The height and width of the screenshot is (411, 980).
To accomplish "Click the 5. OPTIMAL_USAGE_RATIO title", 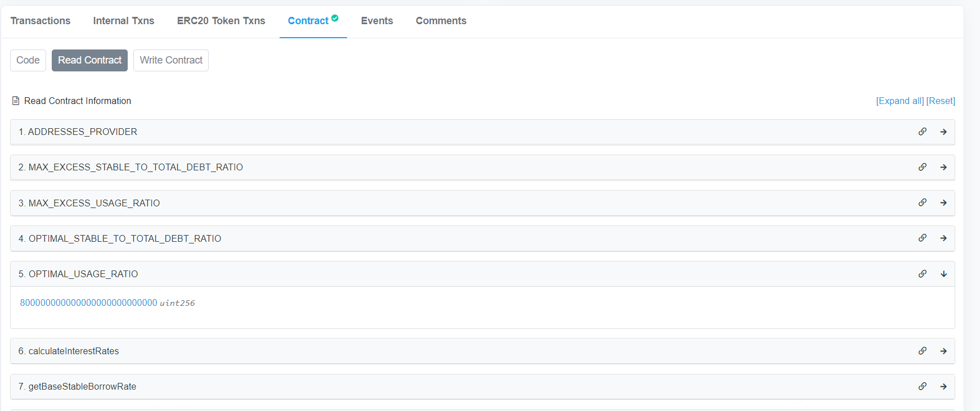I will 78,274.
